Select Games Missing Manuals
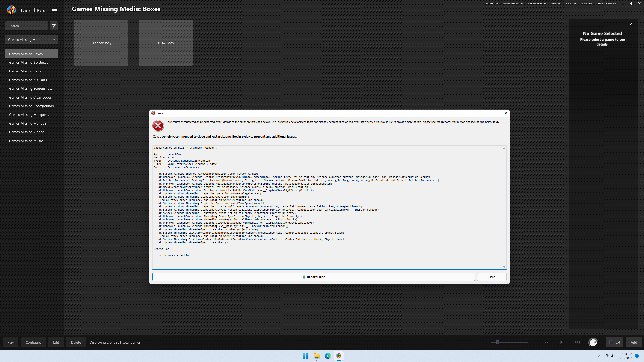Screen dimensions: 644x362 (31, 123)
